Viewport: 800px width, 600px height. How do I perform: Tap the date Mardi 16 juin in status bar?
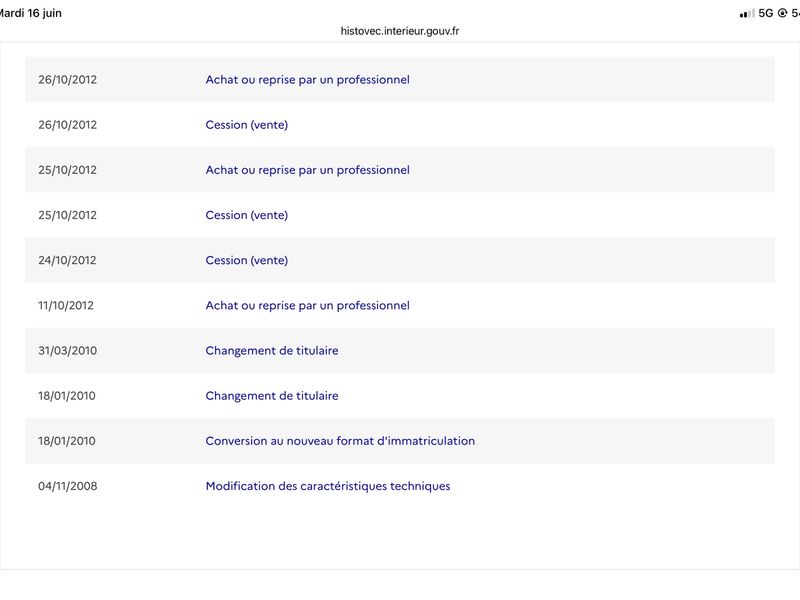(x=30, y=13)
